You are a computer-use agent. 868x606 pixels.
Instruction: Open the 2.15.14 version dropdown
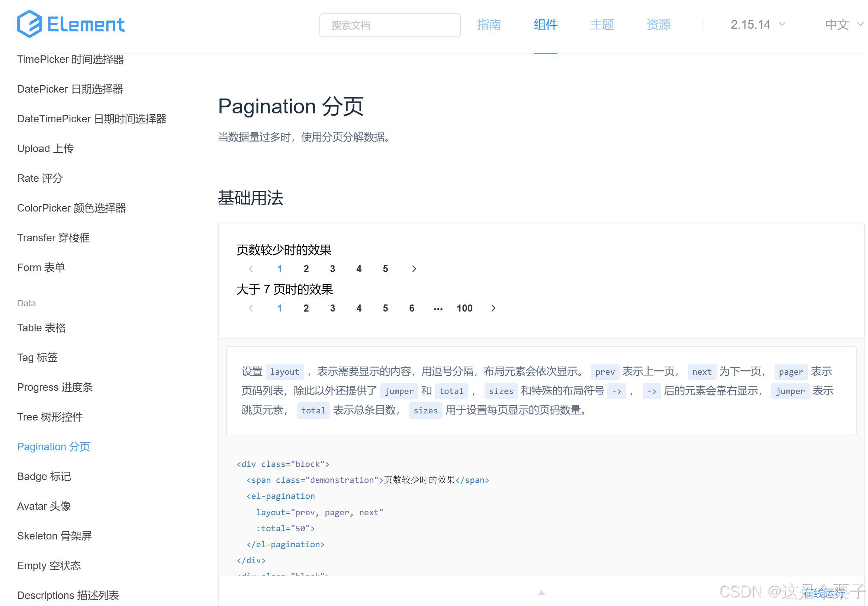758,25
